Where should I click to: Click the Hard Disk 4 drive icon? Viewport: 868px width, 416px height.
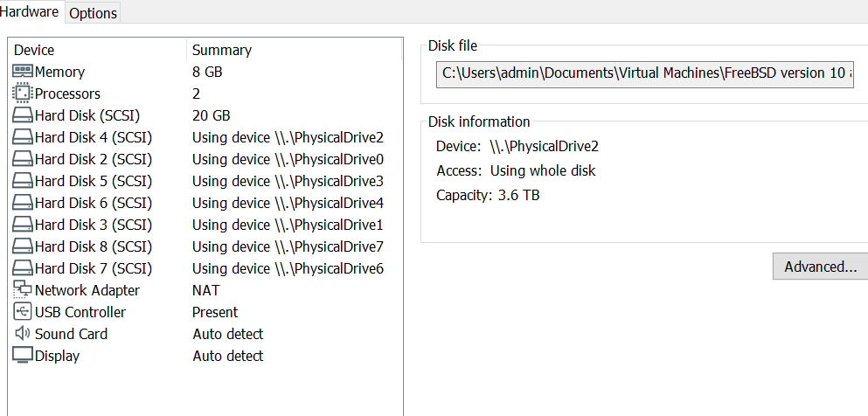(x=23, y=137)
